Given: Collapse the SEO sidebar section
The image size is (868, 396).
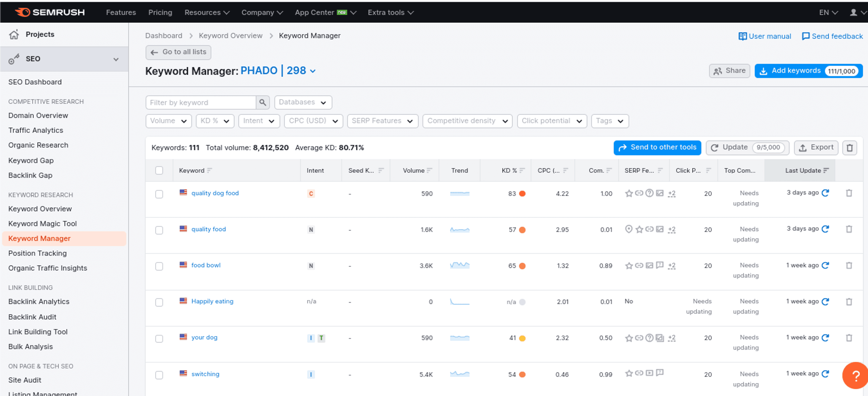Looking at the screenshot, I should 116,59.
